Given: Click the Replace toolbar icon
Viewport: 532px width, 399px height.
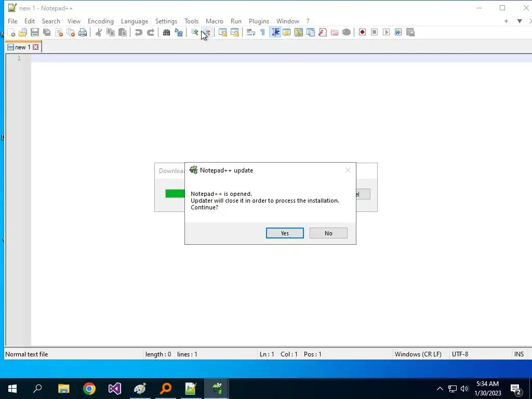Looking at the screenshot, I should point(179,33).
